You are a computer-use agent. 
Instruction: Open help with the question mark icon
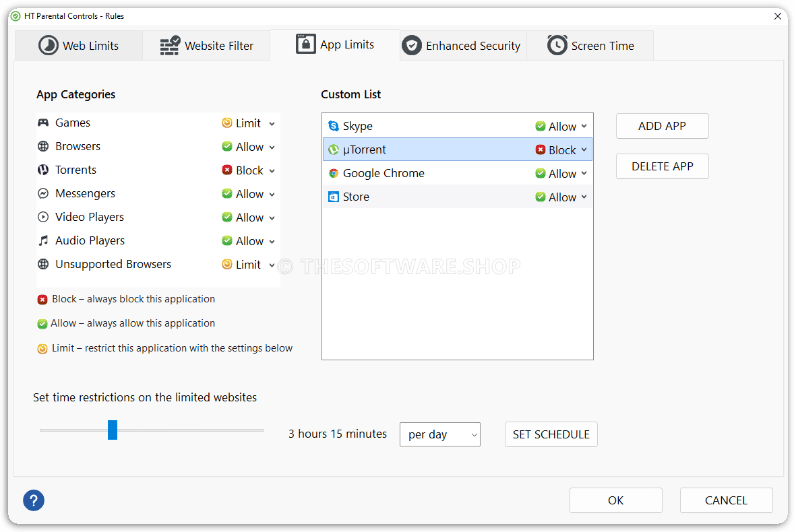coord(34,500)
